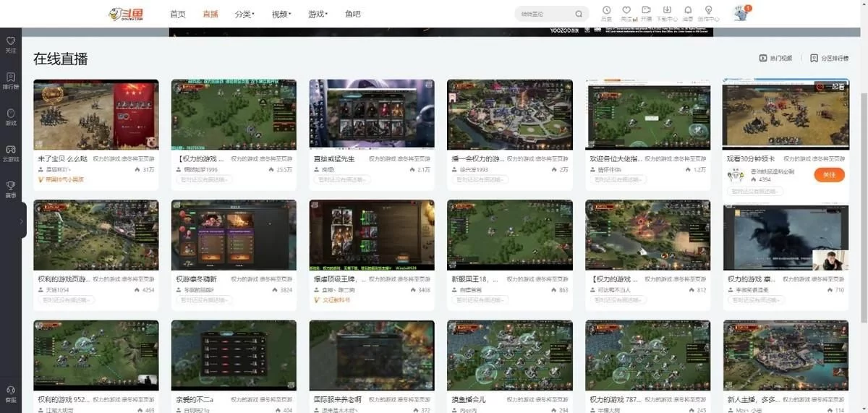Viewport: 868px width, 413px height.
Task: Open the 权游凛冬萌新 stream thumbnail
Action: (234, 235)
